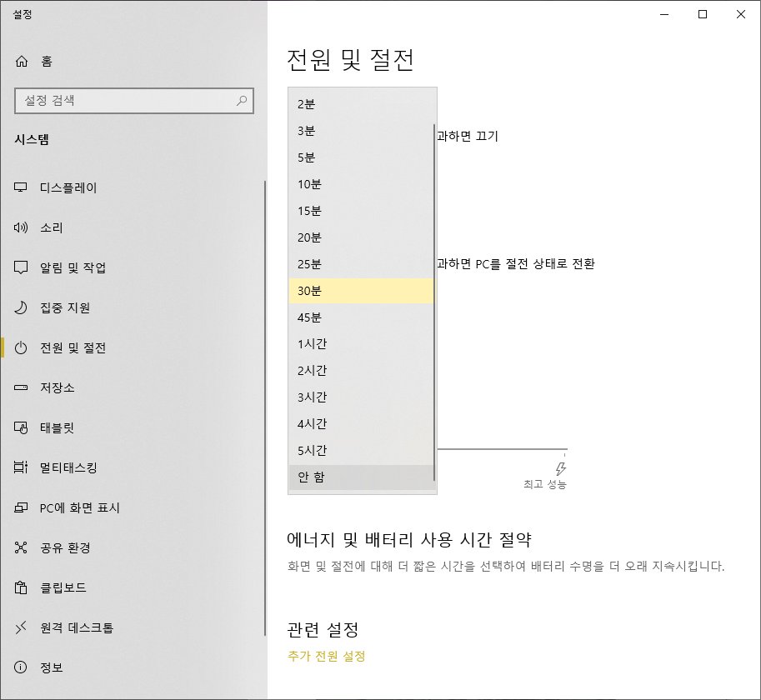Click the sidebar scrollbar

click(265, 408)
